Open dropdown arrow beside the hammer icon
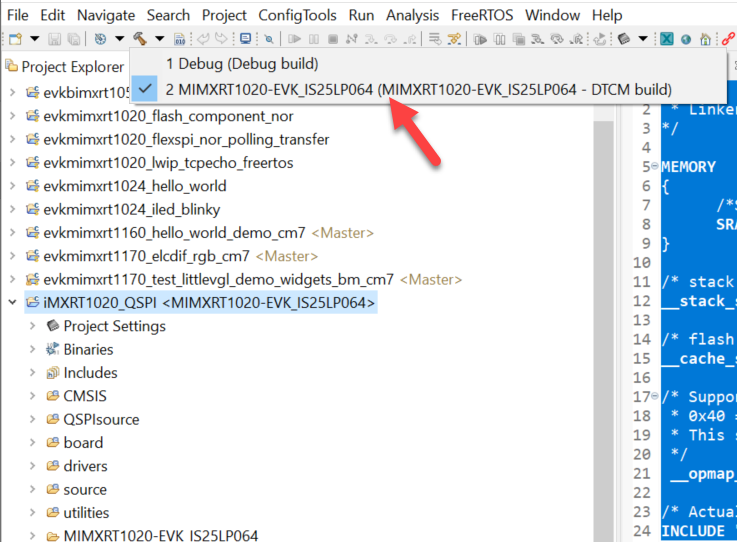Viewport: 737px width, 542px height. 159,39
